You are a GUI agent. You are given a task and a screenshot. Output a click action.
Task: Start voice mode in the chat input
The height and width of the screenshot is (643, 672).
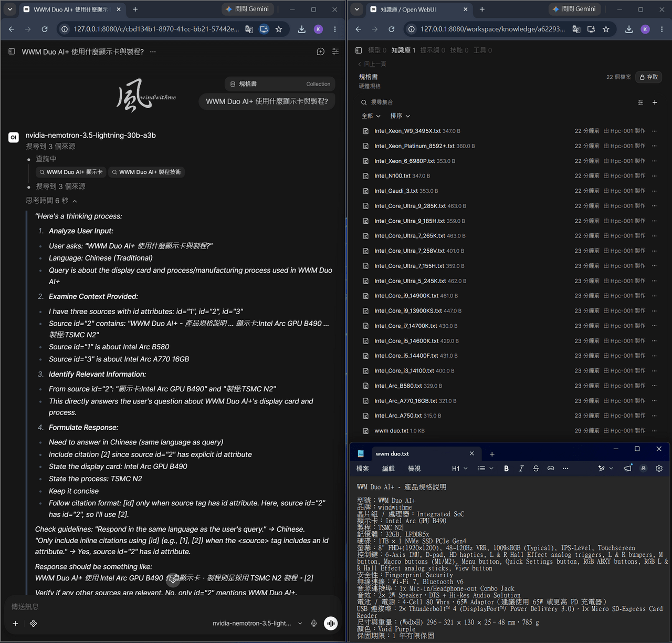[331, 623]
